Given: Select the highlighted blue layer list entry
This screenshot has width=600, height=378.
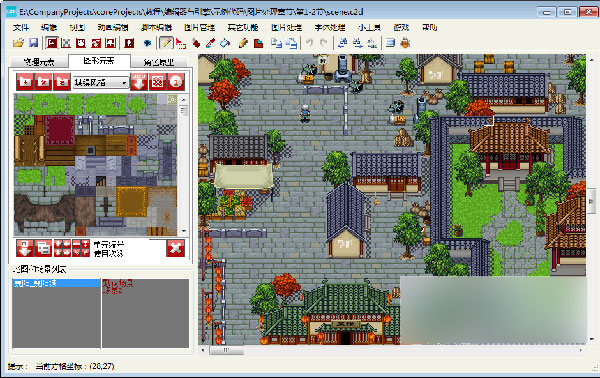Looking at the screenshot, I should [x=56, y=283].
